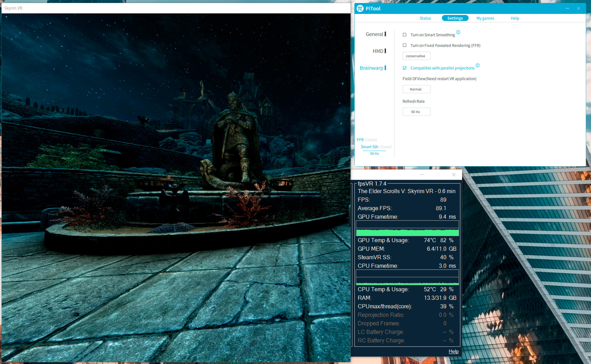Click GPU Temp & Usage row

click(x=407, y=240)
